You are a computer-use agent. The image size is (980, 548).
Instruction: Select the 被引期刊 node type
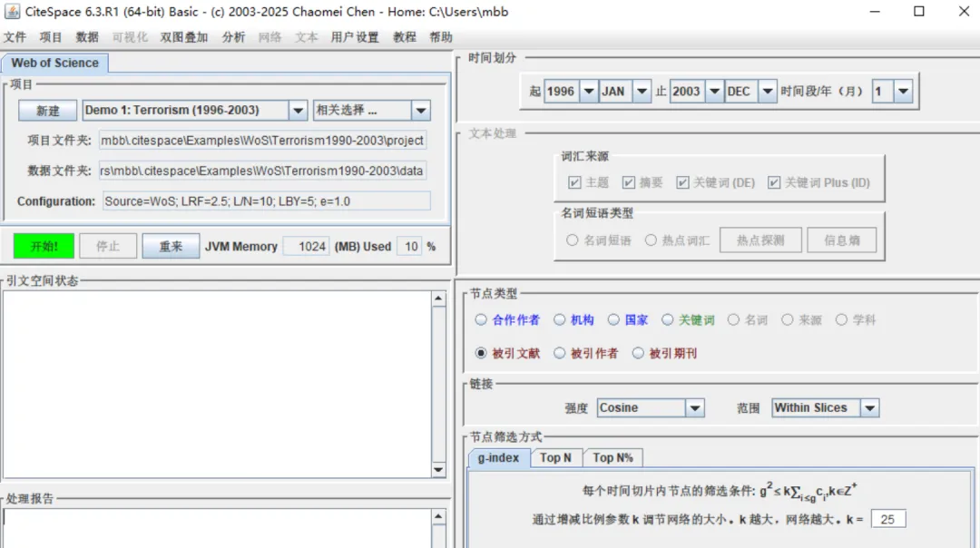(x=638, y=353)
